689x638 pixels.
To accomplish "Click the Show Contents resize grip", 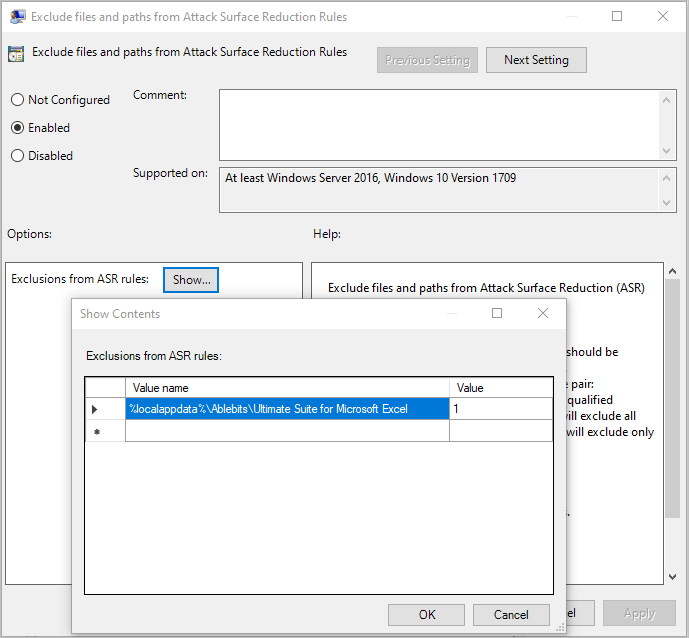I will (x=560, y=628).
